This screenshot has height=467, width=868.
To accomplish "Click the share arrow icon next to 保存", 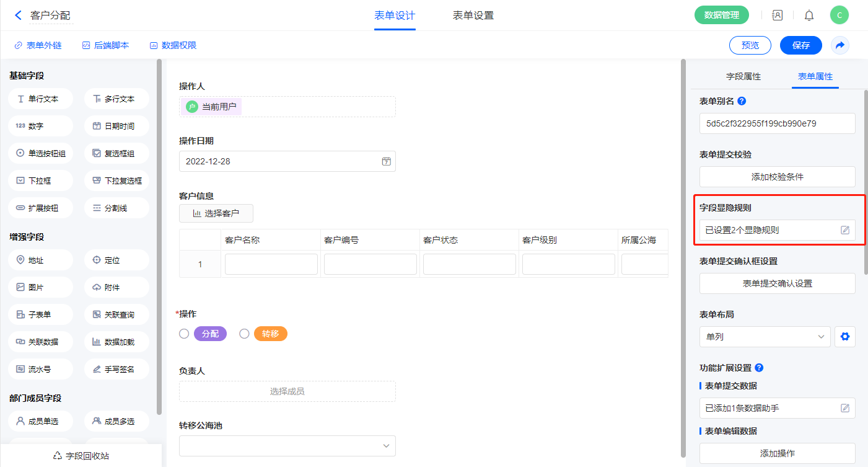I will click(840, 45).
